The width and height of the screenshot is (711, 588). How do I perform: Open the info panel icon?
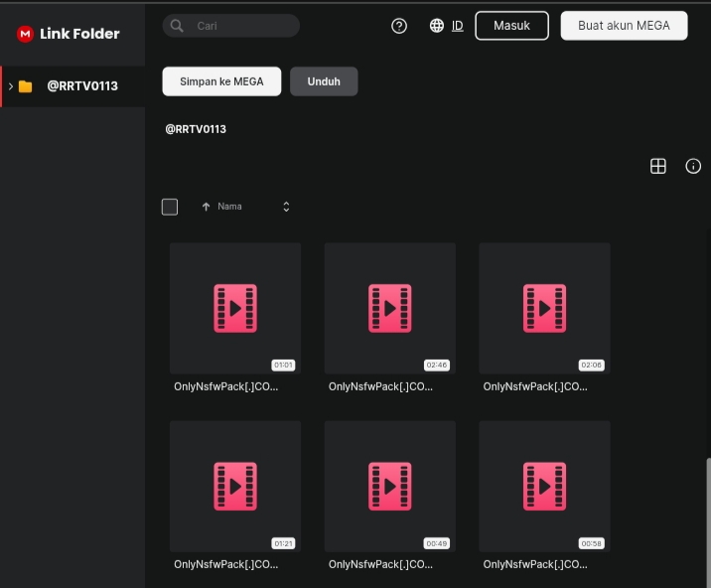[x=693, y=166]
